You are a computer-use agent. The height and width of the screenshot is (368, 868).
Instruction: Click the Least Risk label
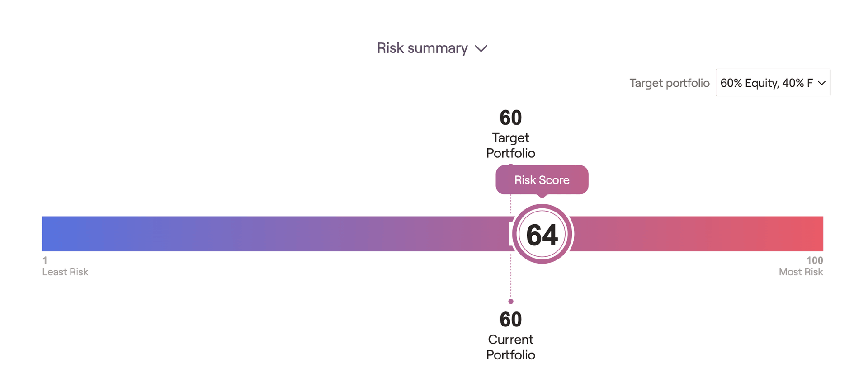pos(65,272)
